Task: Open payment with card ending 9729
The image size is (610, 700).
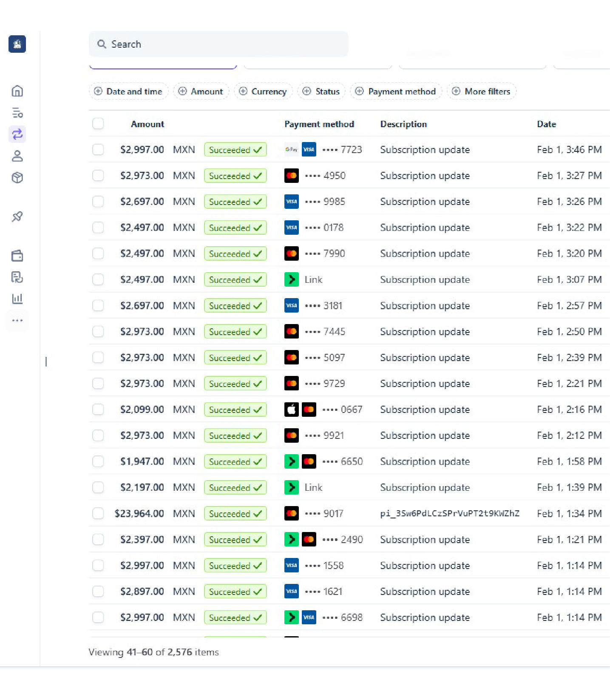Action: [349, 383]
